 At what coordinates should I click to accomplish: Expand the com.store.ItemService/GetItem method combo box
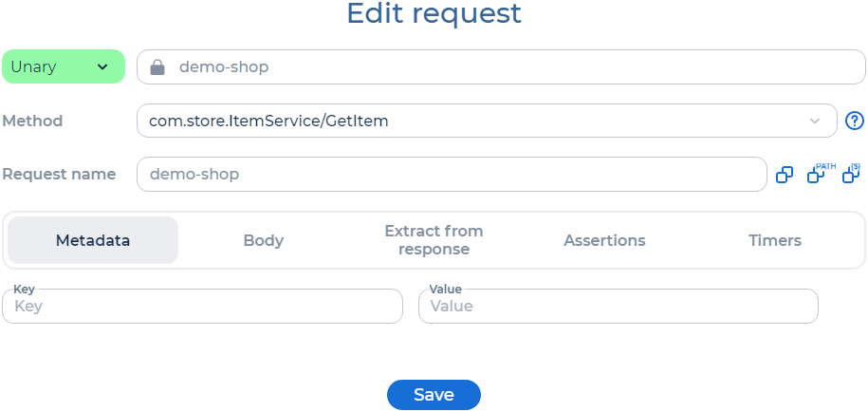click(x=487, y=121)
